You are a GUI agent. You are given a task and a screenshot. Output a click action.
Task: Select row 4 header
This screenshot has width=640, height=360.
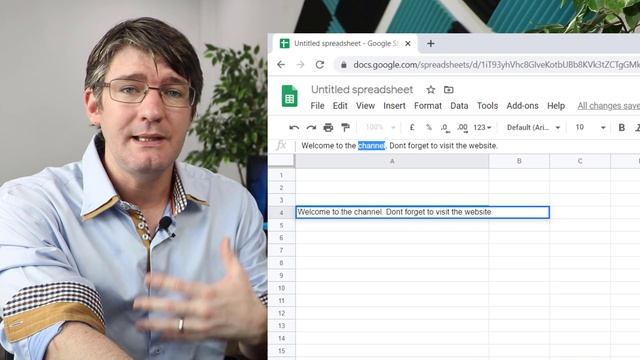(x=281, y=213)
